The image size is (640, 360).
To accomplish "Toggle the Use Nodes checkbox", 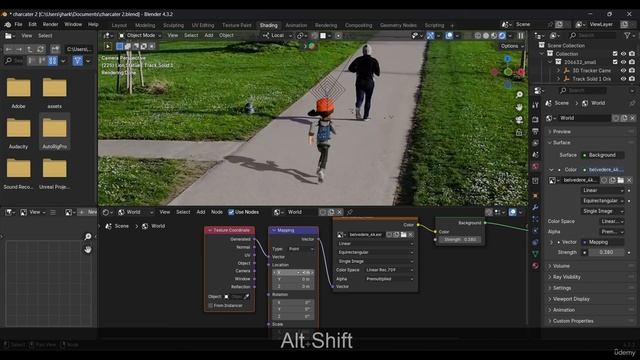I will click(231, 212).
